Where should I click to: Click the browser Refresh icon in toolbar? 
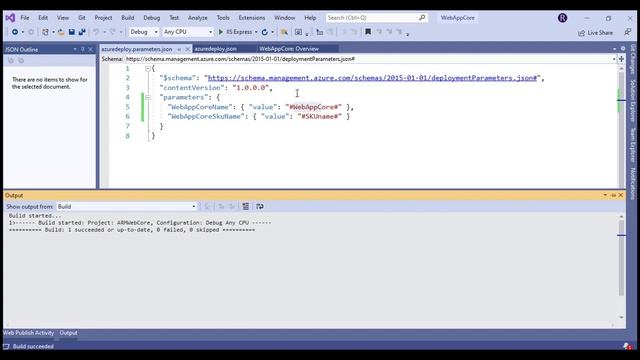265,32
